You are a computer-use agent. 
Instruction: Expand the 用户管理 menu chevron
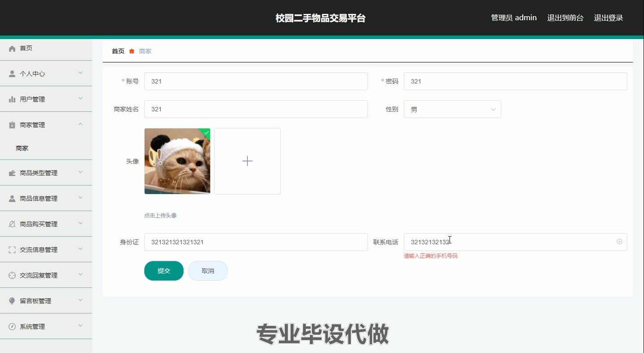coord(80,98)
